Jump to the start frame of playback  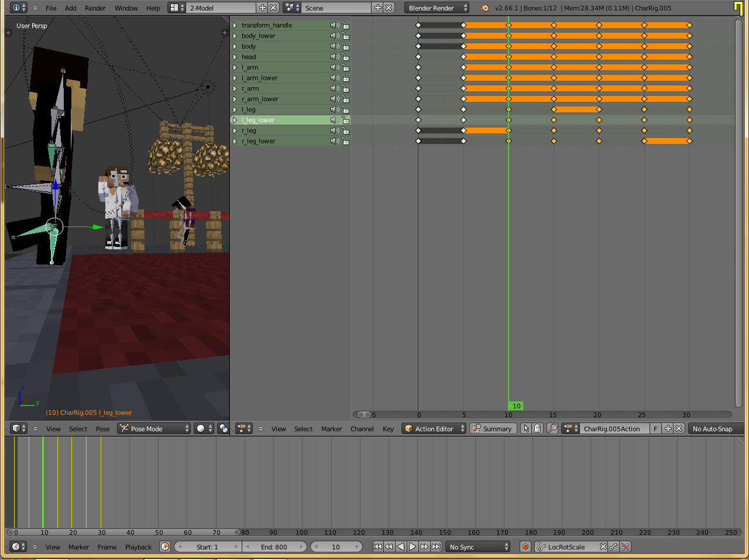pos(377,547)
